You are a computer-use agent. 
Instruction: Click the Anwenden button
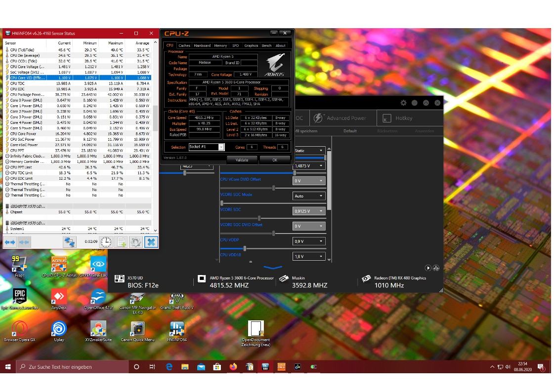425,131
